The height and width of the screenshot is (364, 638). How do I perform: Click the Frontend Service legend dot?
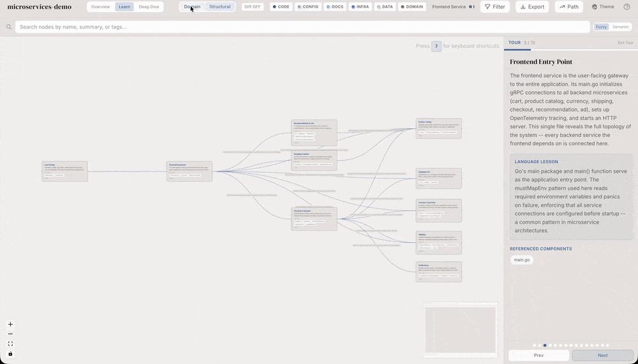470,6
